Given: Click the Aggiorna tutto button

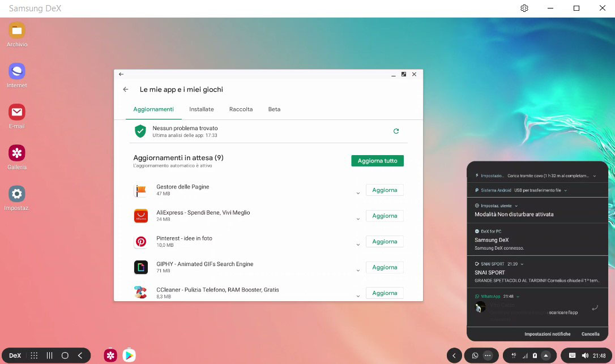Looking at the screenshot, I should coord(377,161).
